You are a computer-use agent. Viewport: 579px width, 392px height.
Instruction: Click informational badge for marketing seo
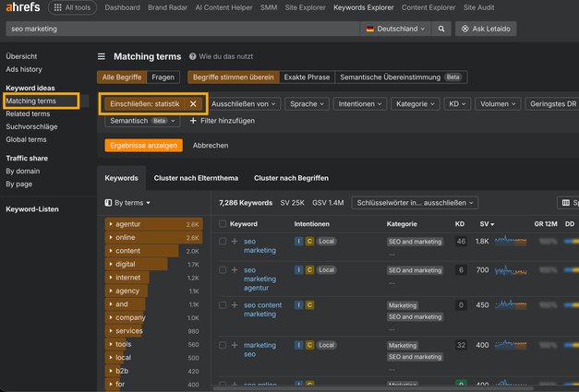[298, 345]
